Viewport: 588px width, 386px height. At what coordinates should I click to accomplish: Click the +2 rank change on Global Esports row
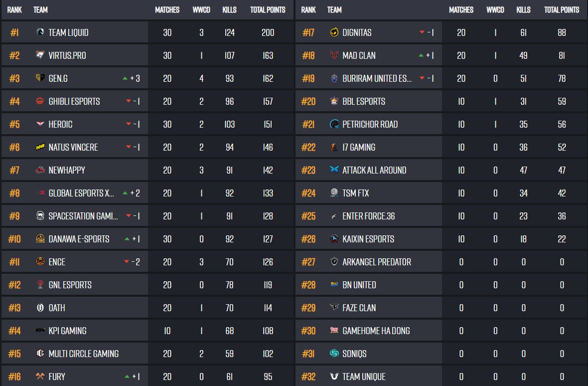[135, 193]
